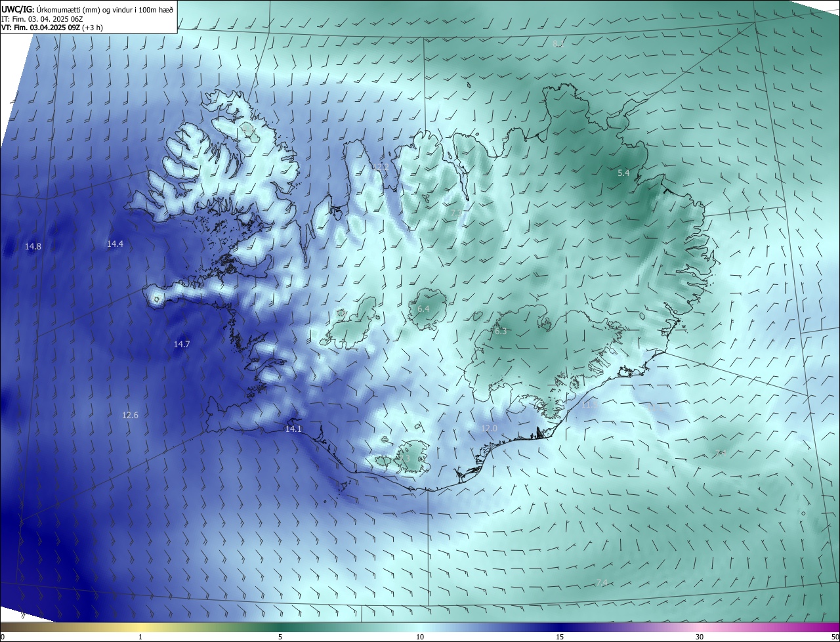Click the 12.6 value on the map
840x642 pixels.
(x=130, y=416)
